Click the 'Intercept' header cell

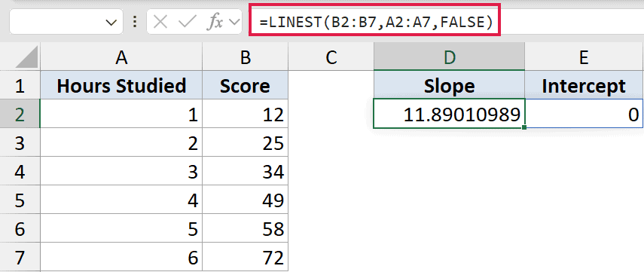click(x=584, y=84)
